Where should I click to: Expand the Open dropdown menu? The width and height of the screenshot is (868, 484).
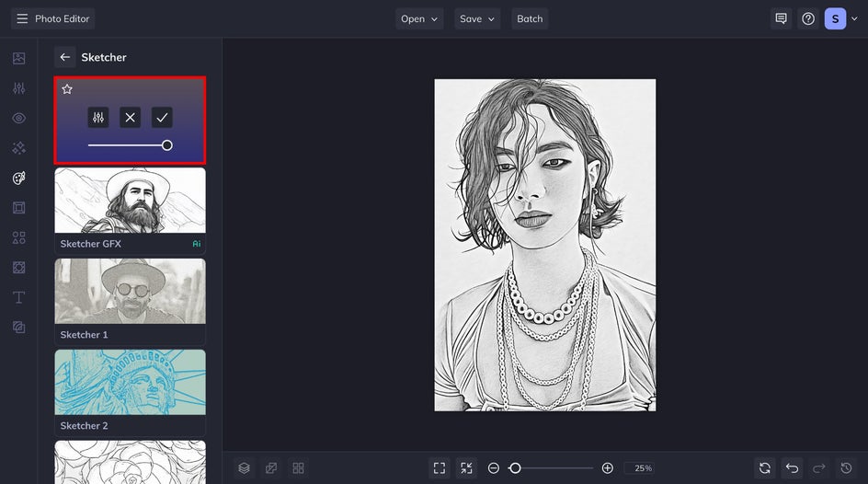[419, 18]
